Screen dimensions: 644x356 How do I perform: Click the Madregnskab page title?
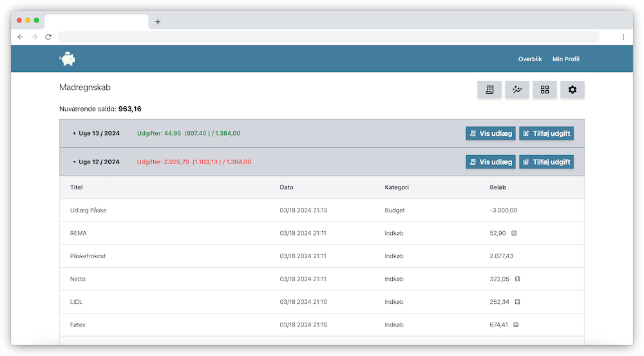point(84,88)
